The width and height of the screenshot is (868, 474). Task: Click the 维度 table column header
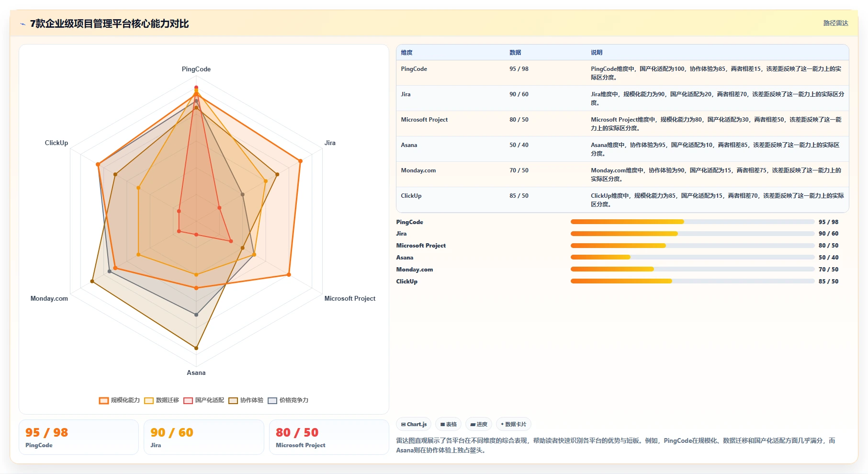406,53
